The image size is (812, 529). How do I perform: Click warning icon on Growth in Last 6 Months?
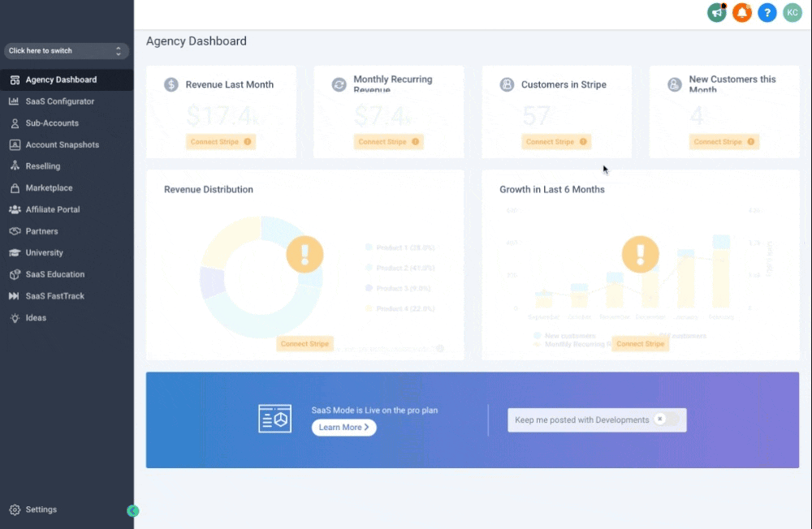pos(640,254)
